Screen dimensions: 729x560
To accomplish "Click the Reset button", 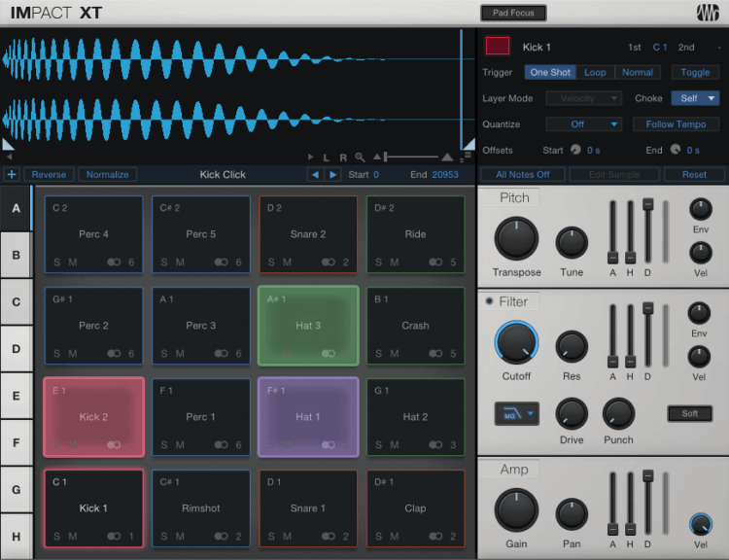I will coord(694,174).
